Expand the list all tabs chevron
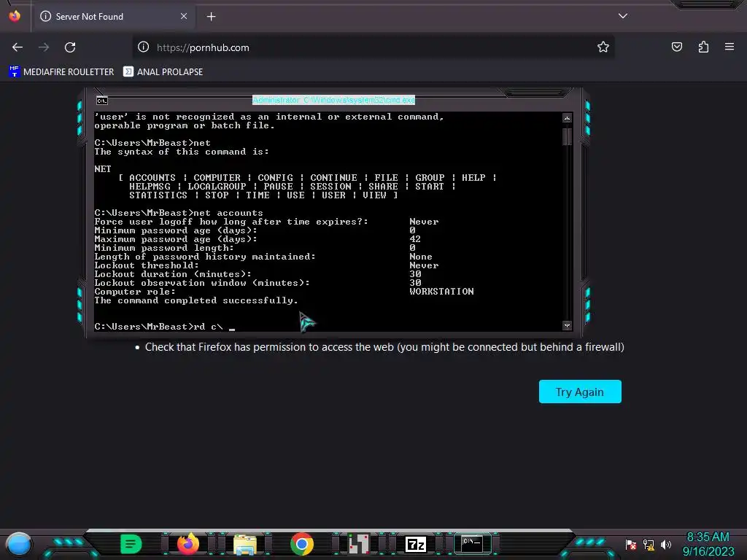The image size is (747, 560). click(x=623, y=16)
